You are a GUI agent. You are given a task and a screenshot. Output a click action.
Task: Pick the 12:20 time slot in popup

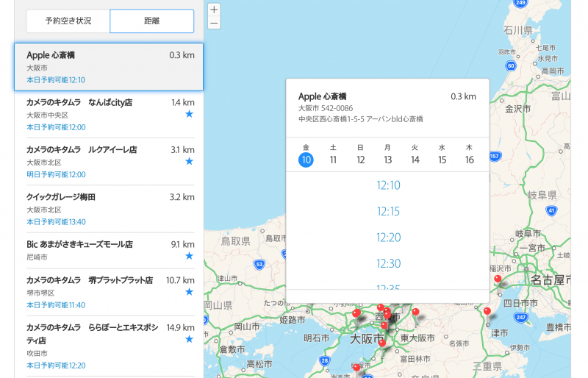[x=388, y=238]
